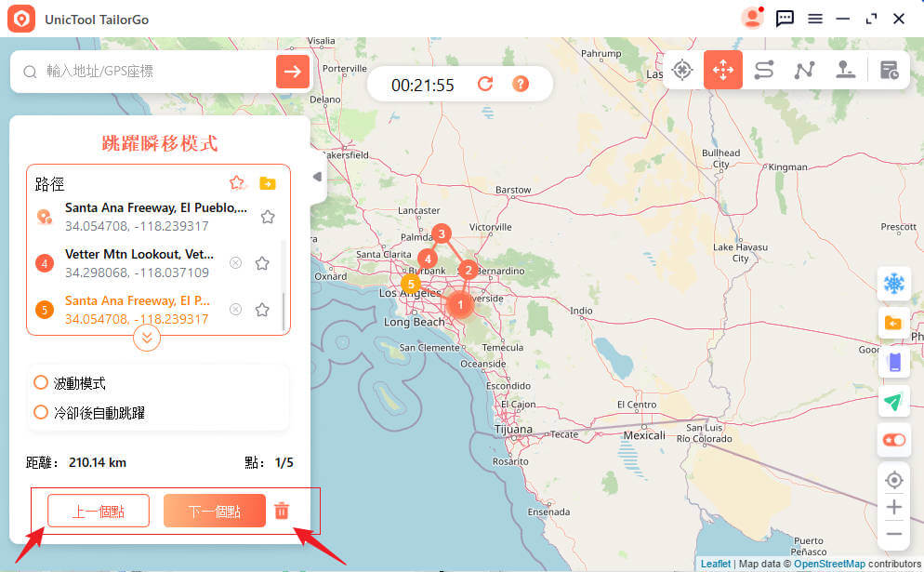The width and height of the screenshot is (924, 572).
Task: Star point 5 Santa Ana Freeway
Action: [262, 310]
